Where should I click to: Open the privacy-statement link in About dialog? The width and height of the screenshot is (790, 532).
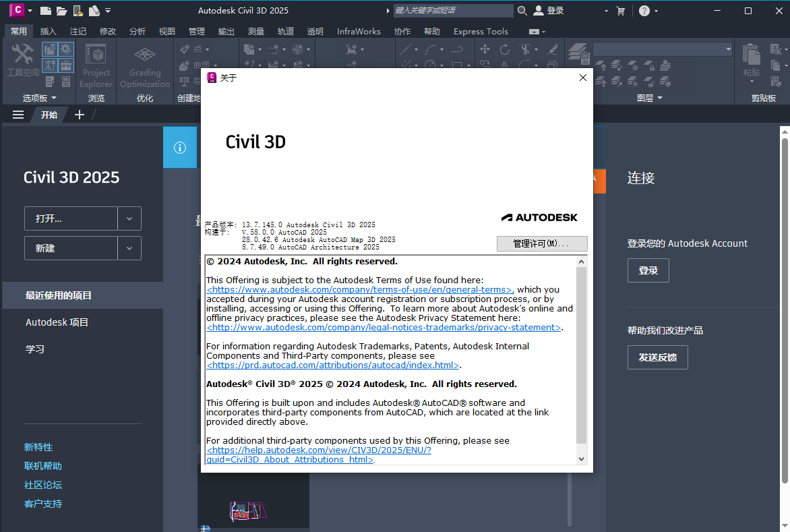(x=384, y=328)
